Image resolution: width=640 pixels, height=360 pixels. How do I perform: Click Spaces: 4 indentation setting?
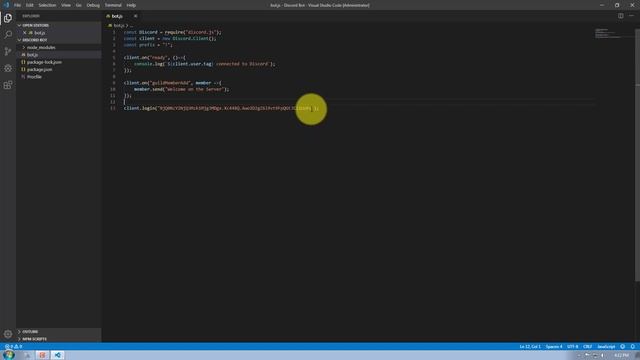tap(554, 347)
